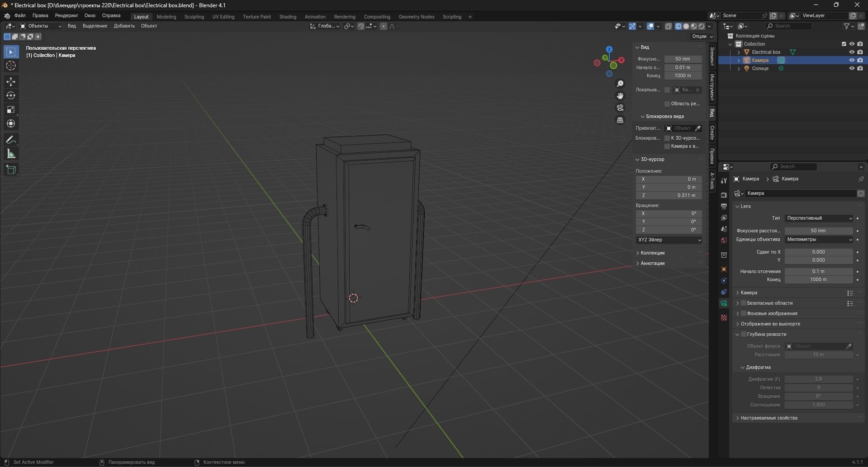The width and height of the screenshot is (868, 467).
Task: Switch to the Modeling workspace tab
Action: (166, 17)
